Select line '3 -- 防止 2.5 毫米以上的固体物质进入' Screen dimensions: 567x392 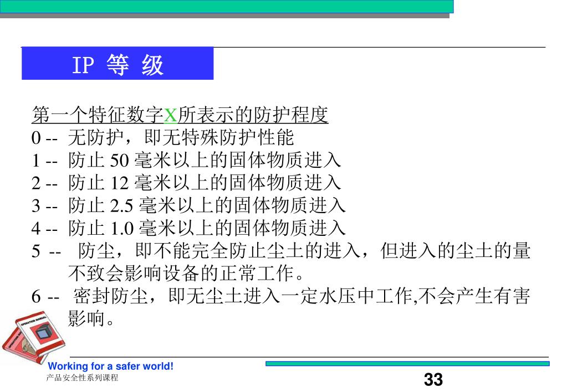(188, 205)
